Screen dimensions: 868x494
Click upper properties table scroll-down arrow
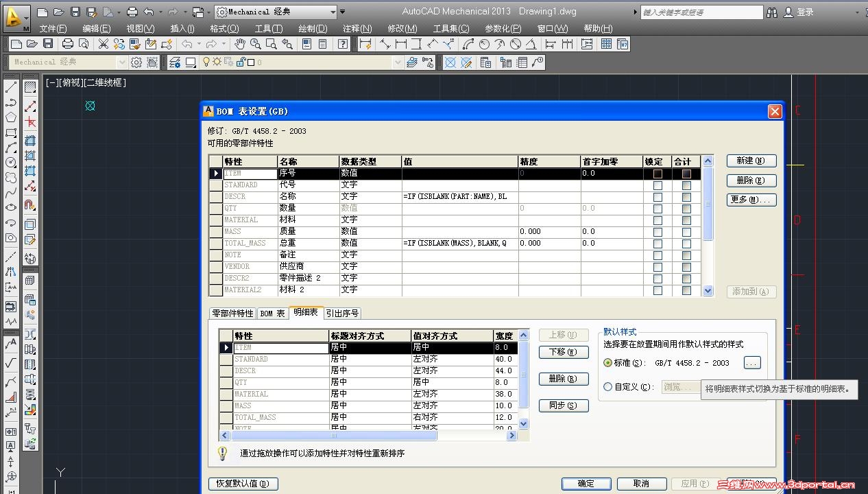click(708, 291)
